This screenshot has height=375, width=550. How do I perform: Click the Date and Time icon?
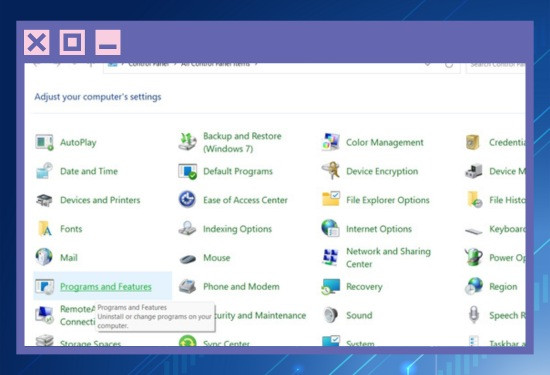click(44, 171)
